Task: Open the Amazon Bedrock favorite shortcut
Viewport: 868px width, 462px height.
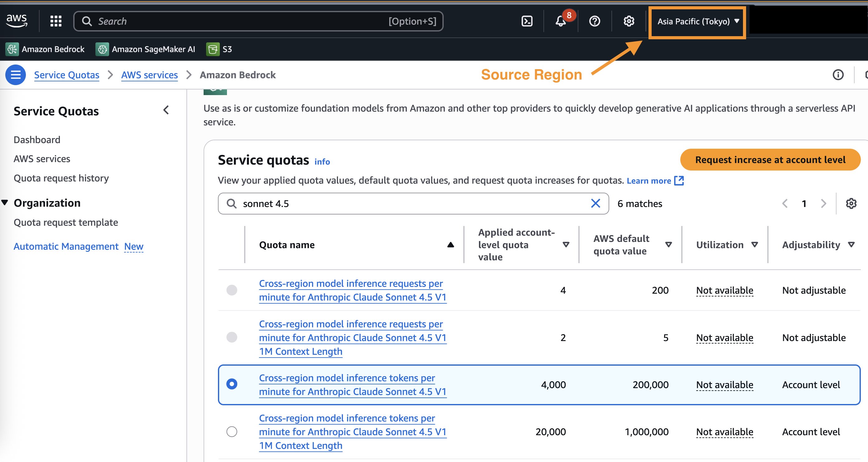Action: click(46, 49)
